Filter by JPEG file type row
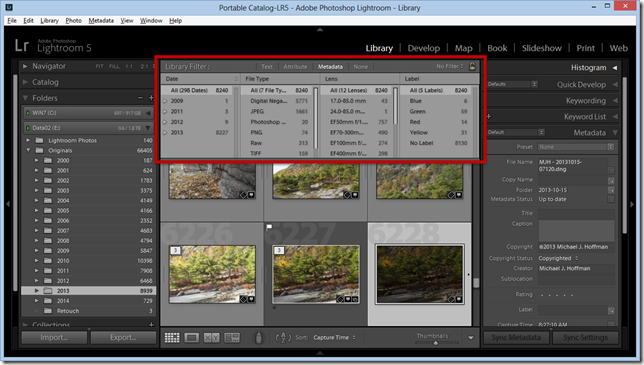Screen dimensions: 644x365 click(278, 111)
